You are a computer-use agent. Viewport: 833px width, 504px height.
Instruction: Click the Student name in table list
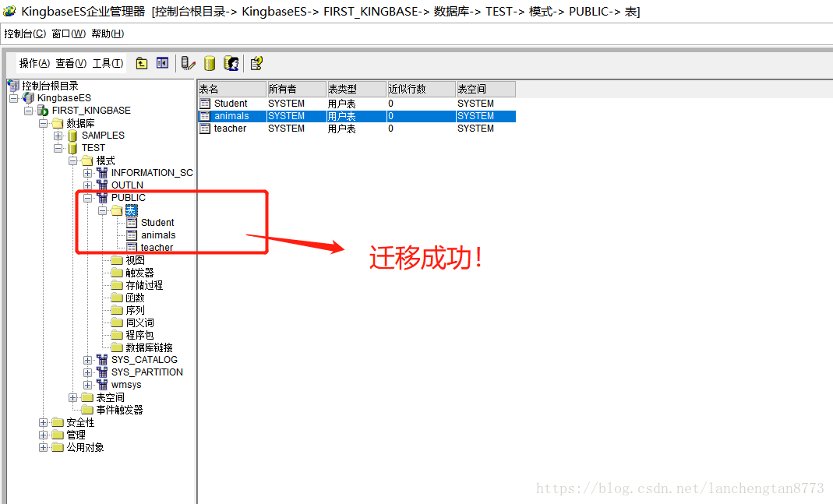coord(231,104)
